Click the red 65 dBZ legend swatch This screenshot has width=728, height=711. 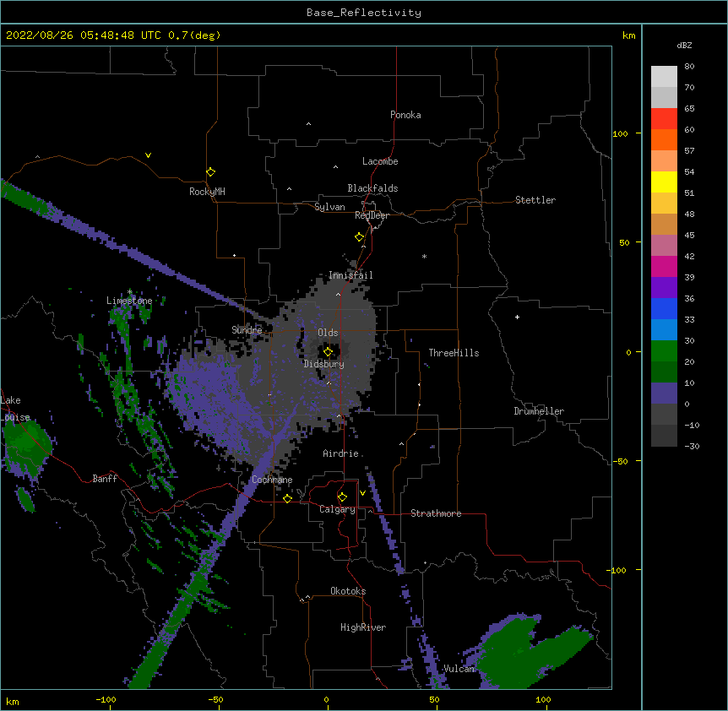[664, 118]
